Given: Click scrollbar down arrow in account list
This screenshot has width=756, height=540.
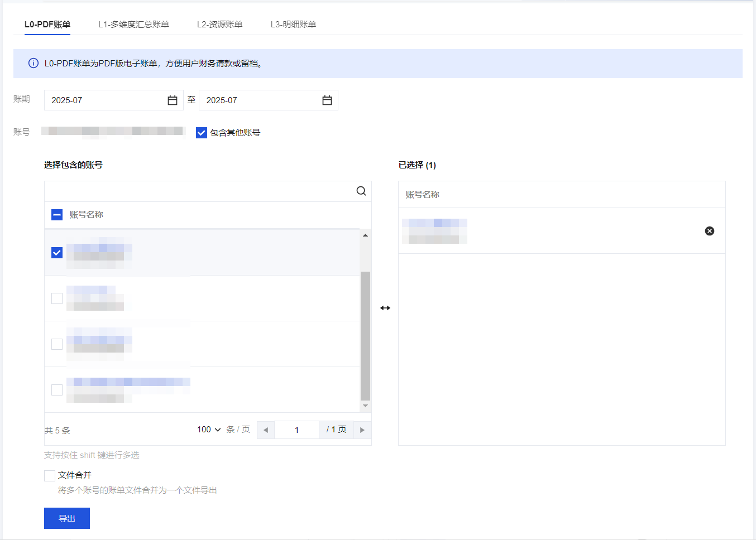Looking at the screenshot, I should (x=366, y=406).
